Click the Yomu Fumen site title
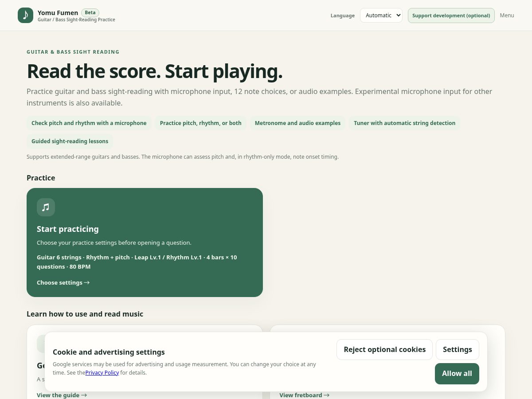Image resolution: width=532 pixels, height=399 pixels. point(58,13)
